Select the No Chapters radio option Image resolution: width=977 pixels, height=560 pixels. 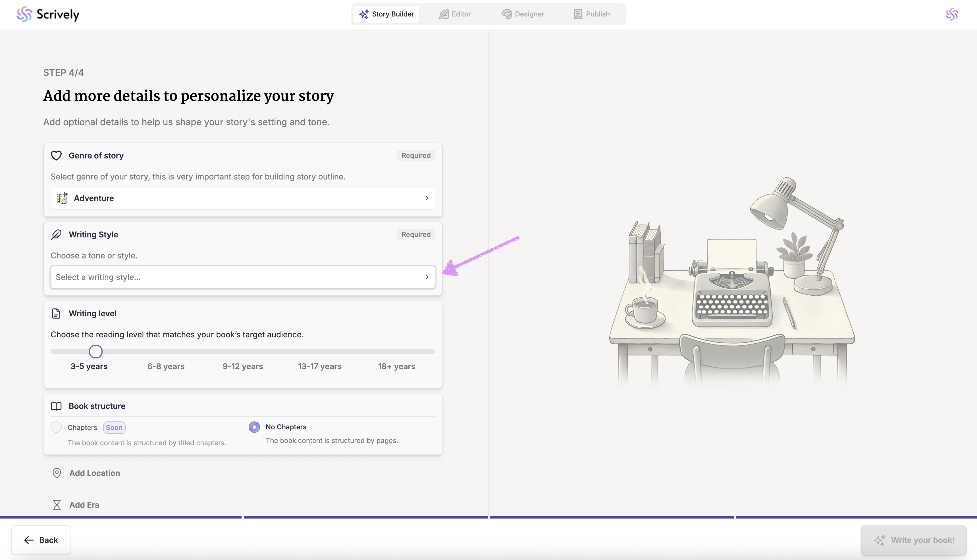point(254,427)
